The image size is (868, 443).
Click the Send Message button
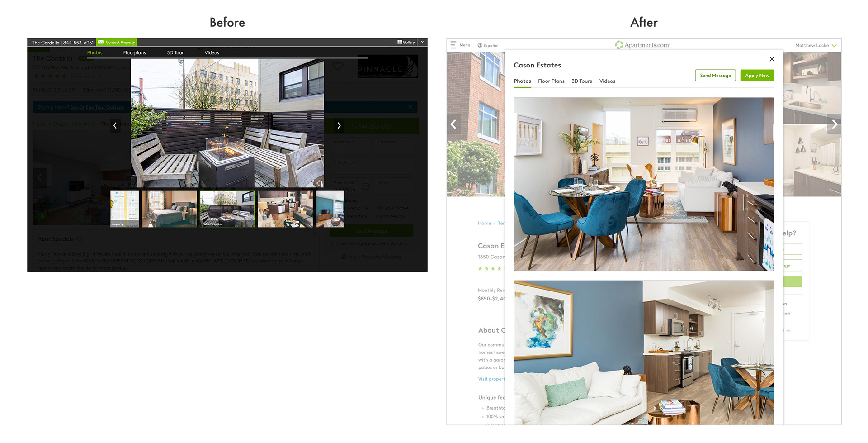coord(715,76)
